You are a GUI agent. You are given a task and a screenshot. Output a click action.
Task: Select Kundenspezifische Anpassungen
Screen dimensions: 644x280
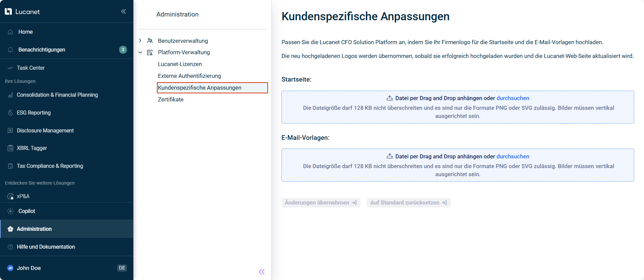(212, 88)
